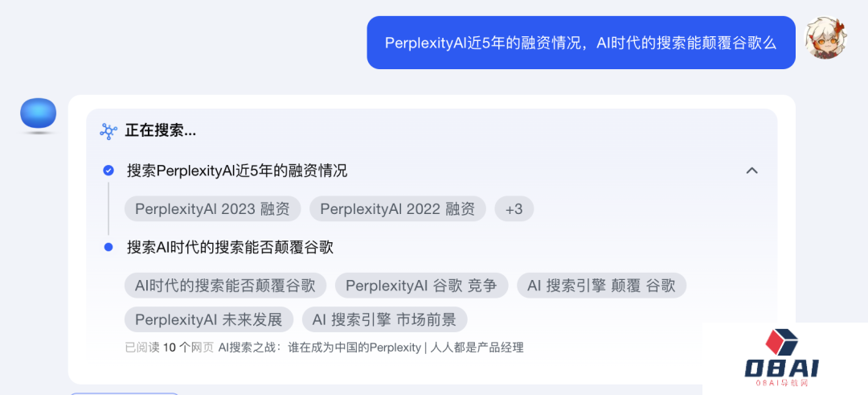
Task: Click the PerplexityAI 未来发展 chip
Action: point(209,319)
